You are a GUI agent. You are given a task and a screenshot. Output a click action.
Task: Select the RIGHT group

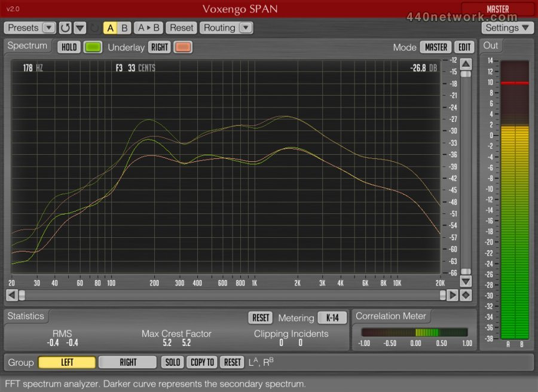[x=128, y=363]
